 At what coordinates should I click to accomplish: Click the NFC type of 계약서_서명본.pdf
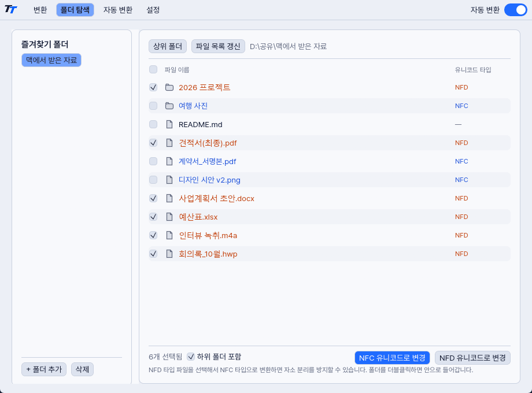click(x=461, y=161)
